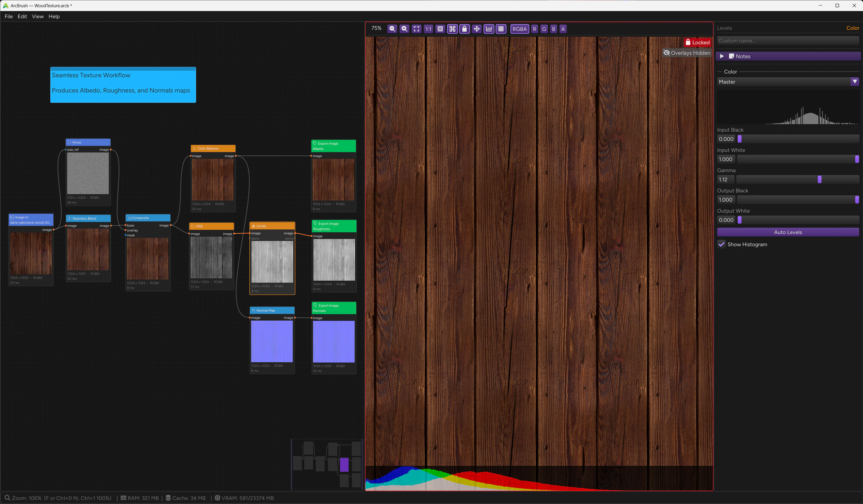The image size is (863, 504).
Task: Open the Master color dropdown
Action: 855,82
